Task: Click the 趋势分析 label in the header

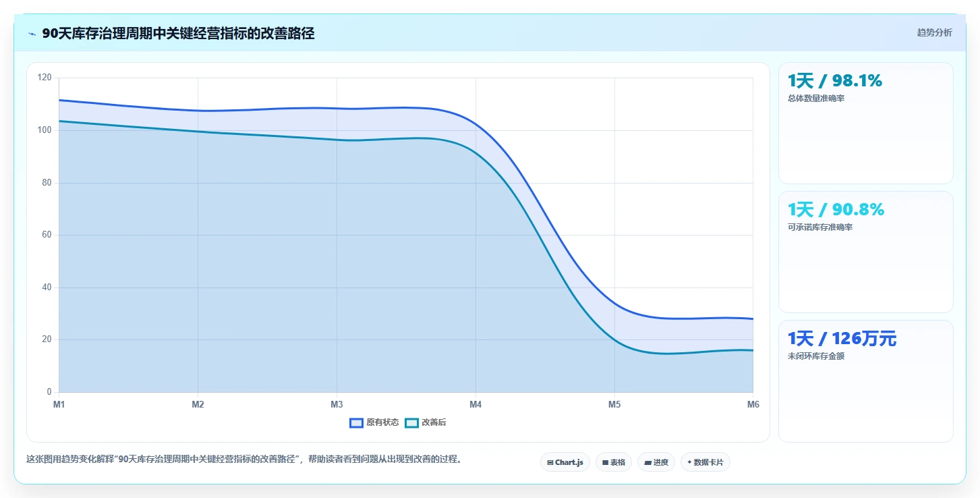Action: (x=934, y=32)
